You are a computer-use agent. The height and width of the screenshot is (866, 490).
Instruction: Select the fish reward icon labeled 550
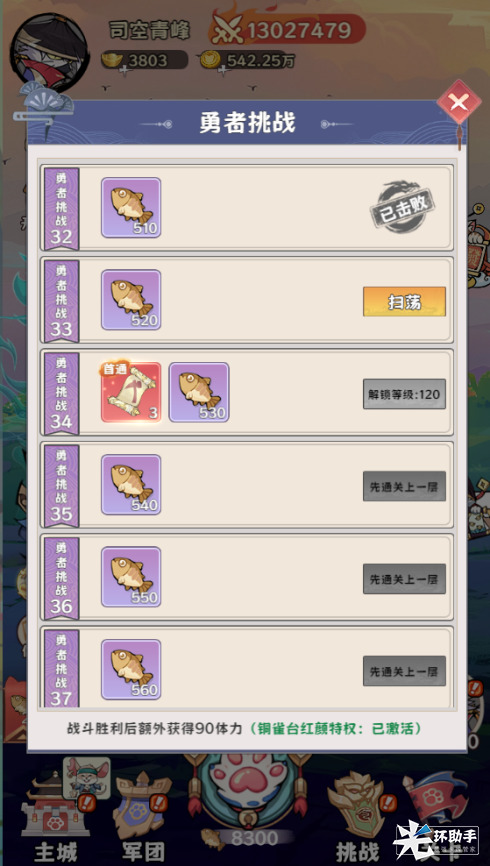(x=131, y=577)
